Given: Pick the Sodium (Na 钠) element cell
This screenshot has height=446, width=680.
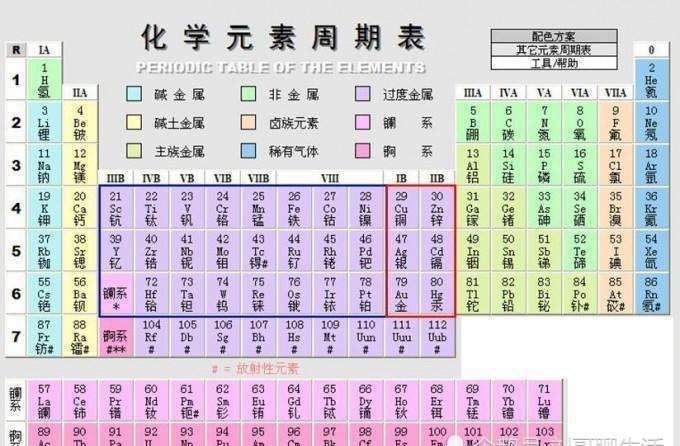Looking at the screenshot, I should (44, 165).
